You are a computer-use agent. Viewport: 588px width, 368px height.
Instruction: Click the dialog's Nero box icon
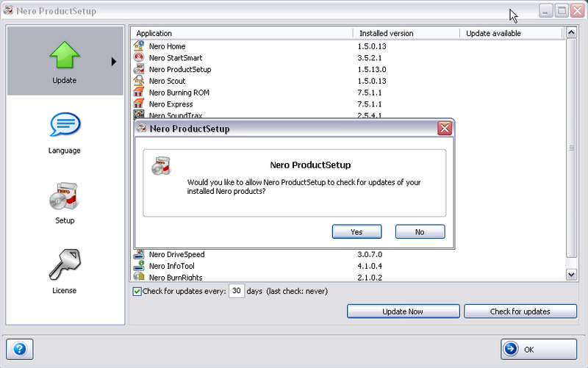coord(161,166)
